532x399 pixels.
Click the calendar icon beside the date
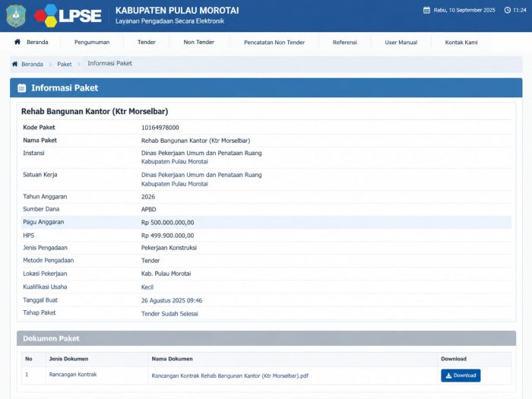pos(426,10)
